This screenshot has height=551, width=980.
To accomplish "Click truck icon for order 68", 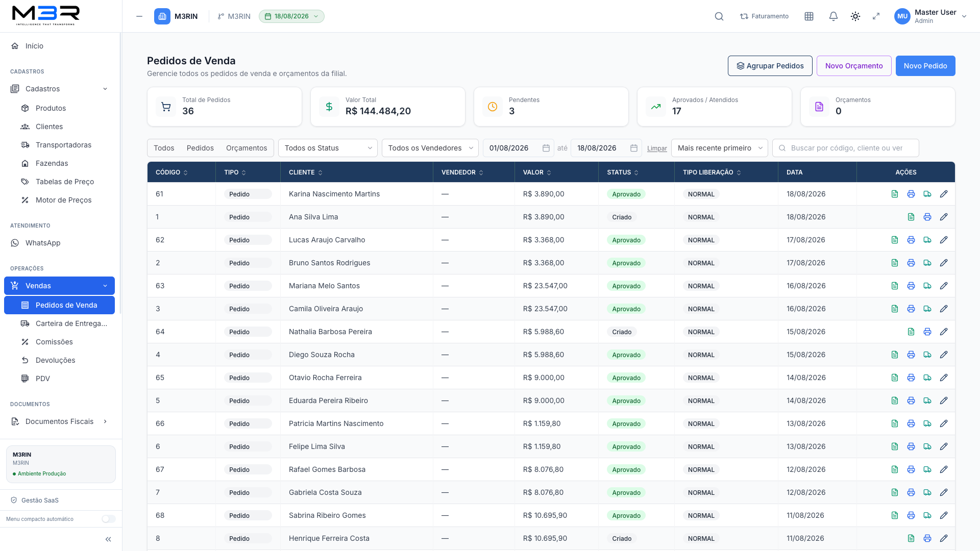I will (927, 515).
